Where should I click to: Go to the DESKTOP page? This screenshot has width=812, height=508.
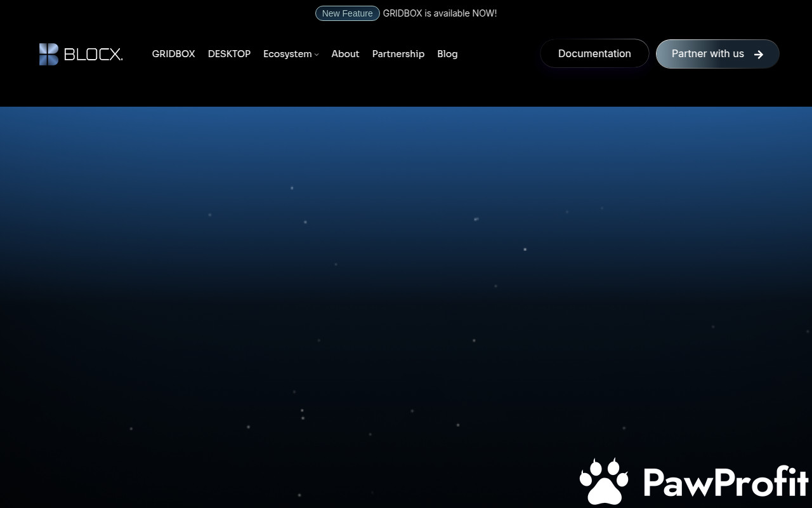tap(229, 54)
